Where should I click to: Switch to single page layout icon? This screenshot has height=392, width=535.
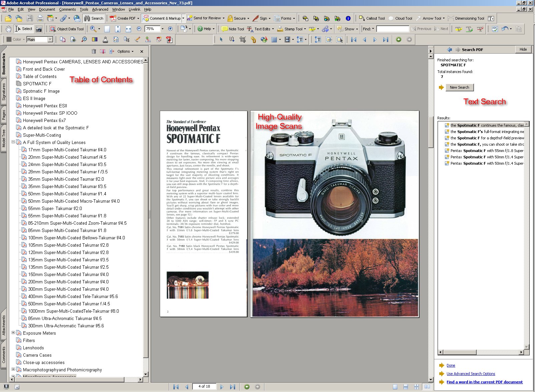tap(395, 387)
